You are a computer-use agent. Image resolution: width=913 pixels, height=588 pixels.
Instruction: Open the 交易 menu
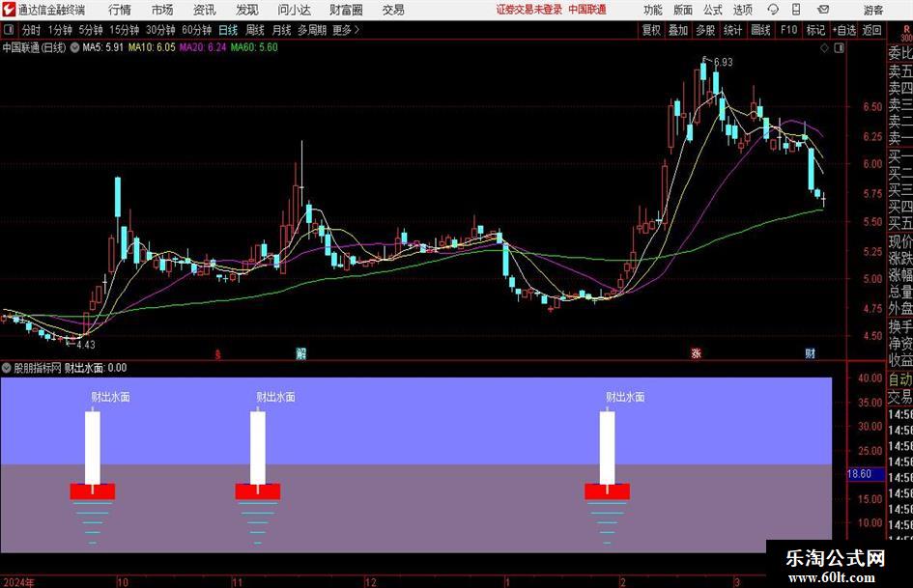point(393,10)
